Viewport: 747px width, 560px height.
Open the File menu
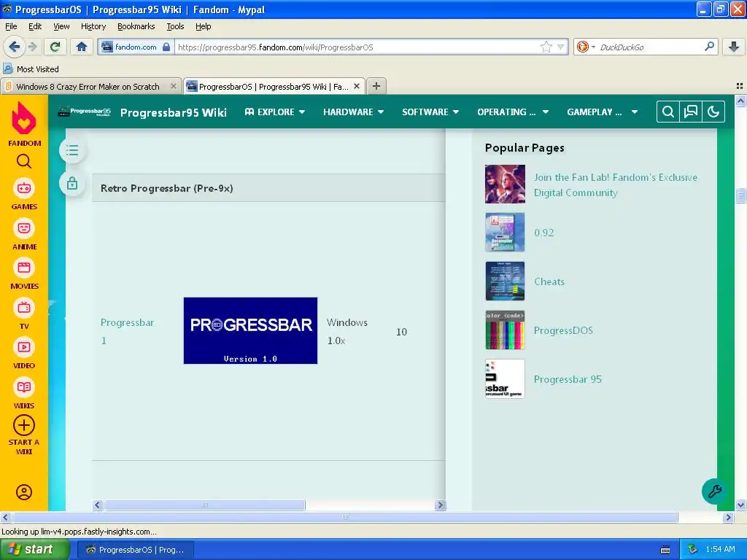[11, 26]
